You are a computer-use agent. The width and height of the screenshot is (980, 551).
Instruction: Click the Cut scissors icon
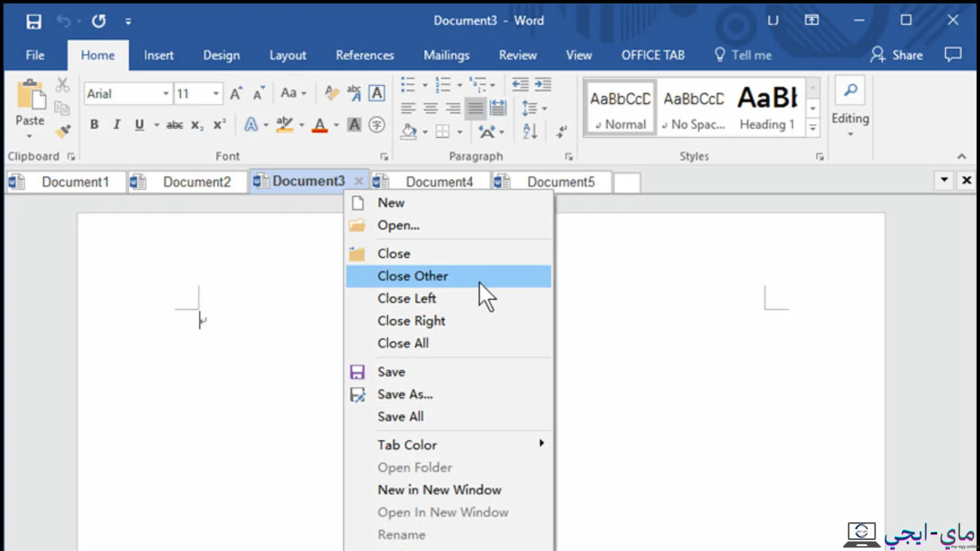pos(62,85)
